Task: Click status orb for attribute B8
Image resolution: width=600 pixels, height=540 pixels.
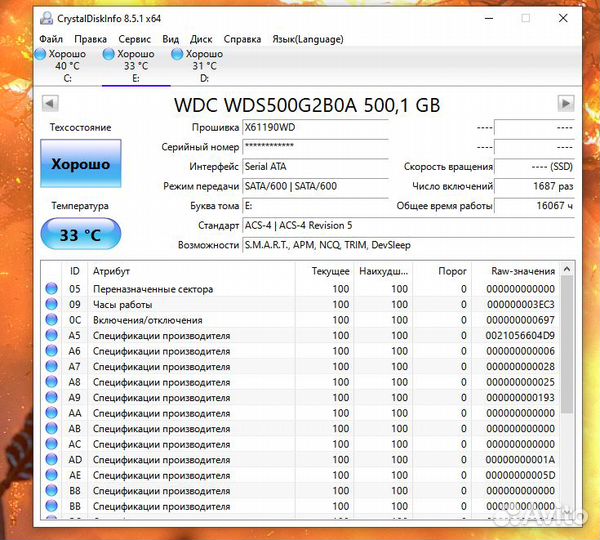Action: [x=51, y=490]
